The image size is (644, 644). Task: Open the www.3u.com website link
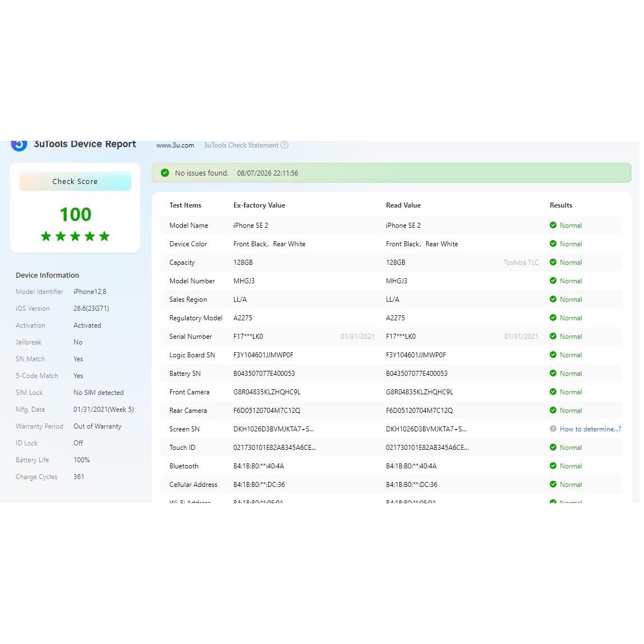(175, 145)
